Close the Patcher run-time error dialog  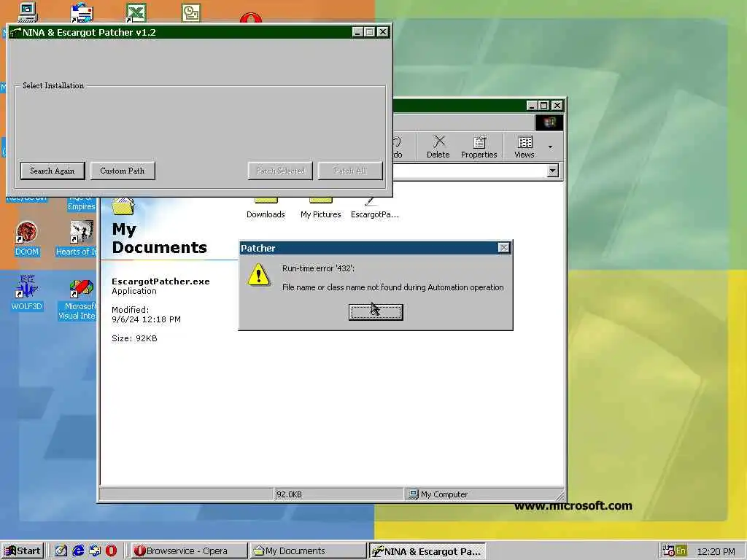coord(503,248)
